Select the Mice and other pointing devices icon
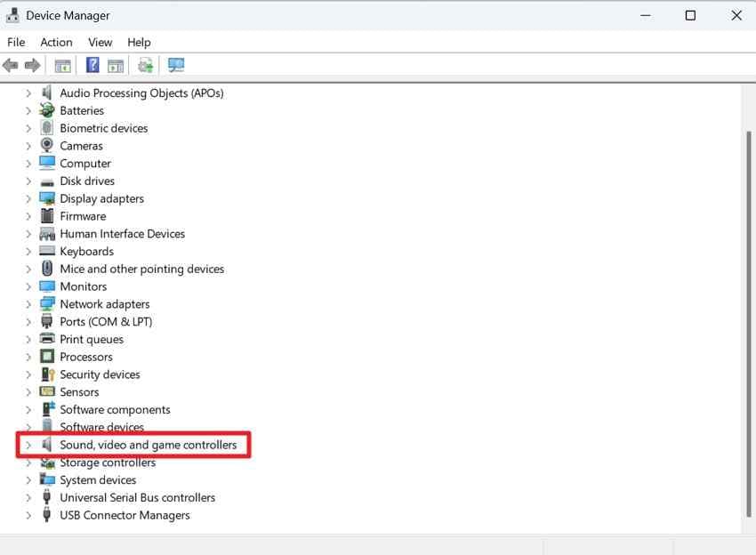 47,269
